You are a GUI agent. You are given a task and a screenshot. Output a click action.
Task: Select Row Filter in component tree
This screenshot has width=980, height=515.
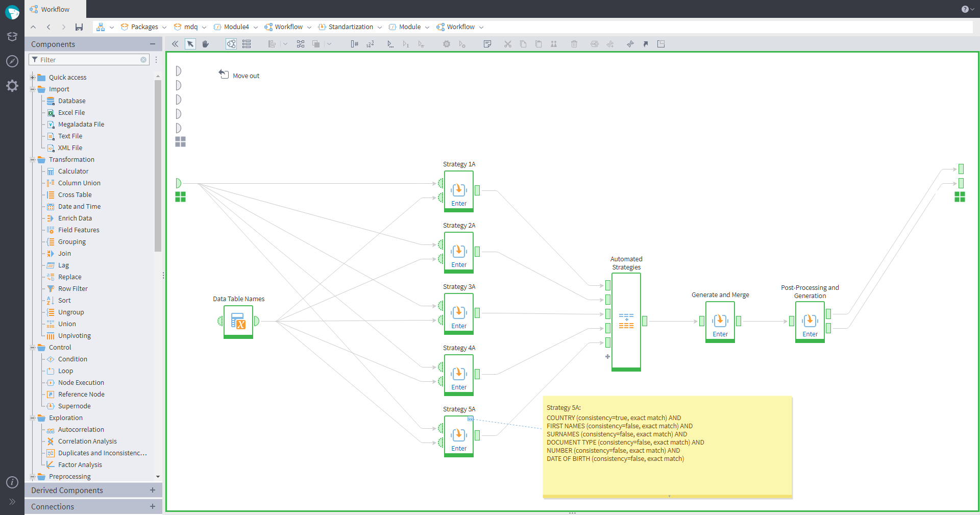72,289
